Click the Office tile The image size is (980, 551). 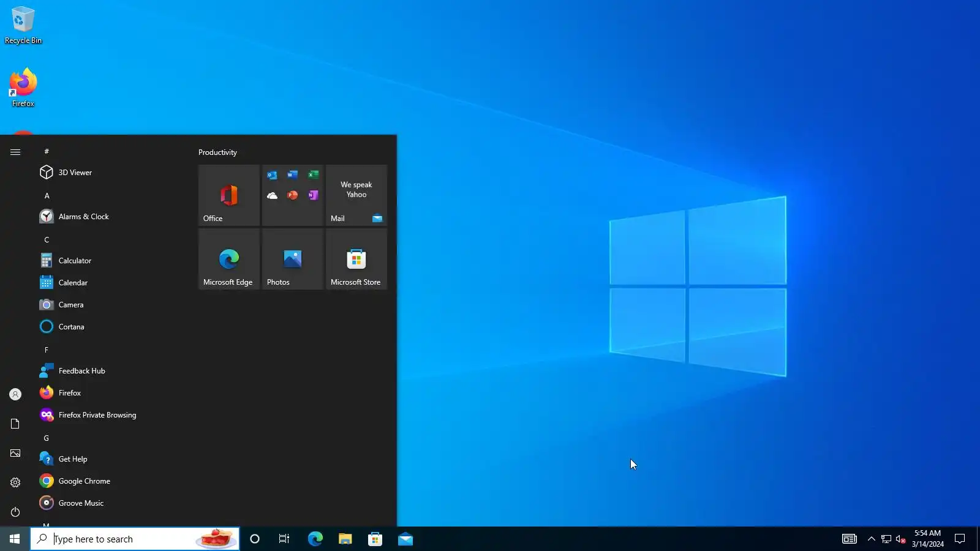tap(229, 195)
